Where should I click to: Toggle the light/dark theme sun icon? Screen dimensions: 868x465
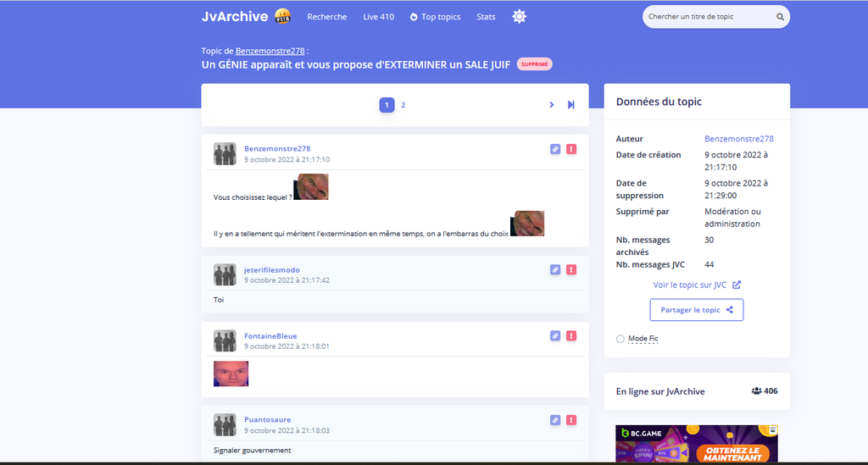point(519,17)
